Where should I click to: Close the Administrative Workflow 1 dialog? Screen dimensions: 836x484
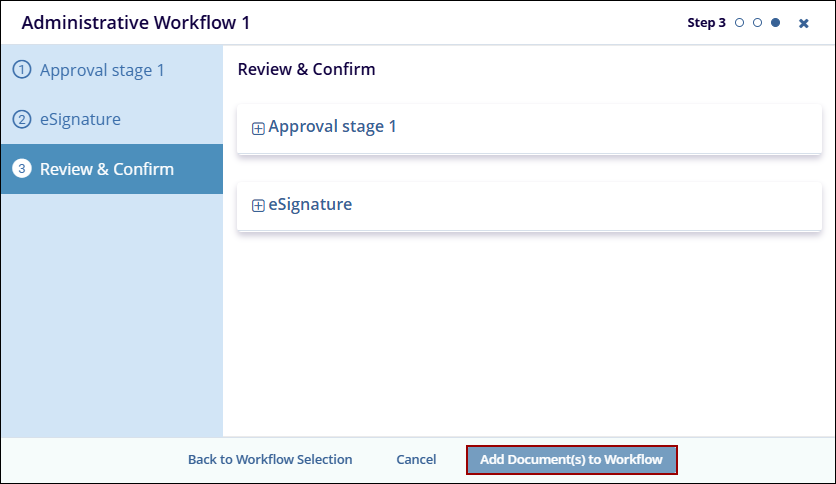tap(804, 23)
